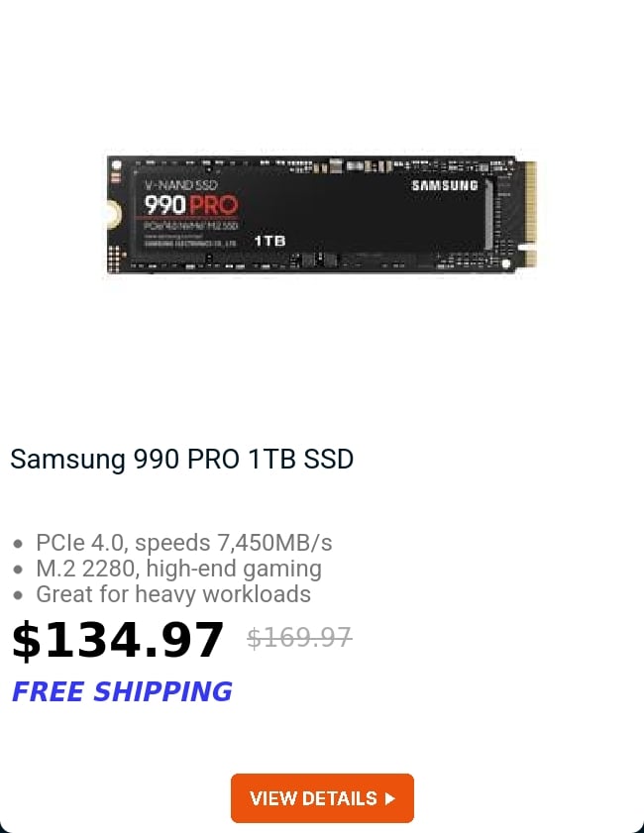
Task: Click the SSD product image thumbnail
Action: coord(321,215)
